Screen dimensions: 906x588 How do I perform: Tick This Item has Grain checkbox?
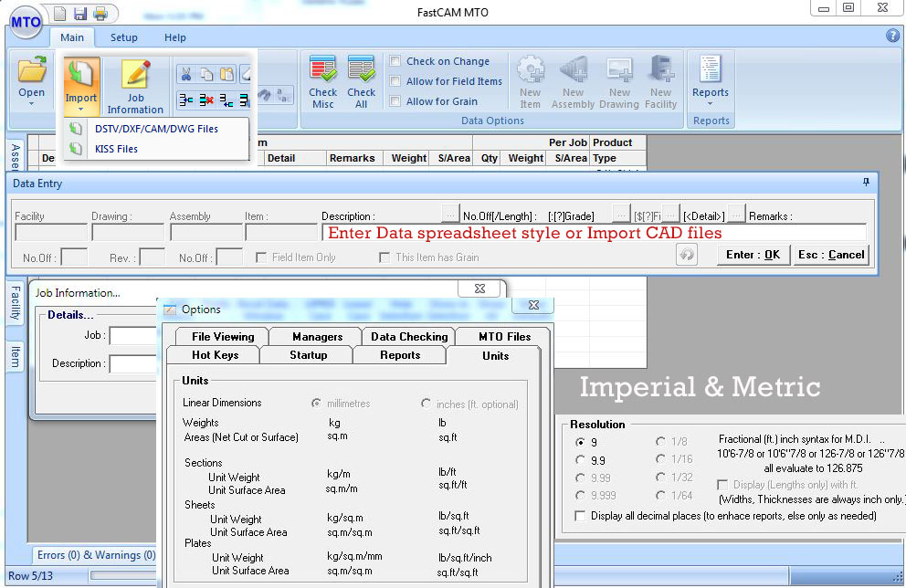tap(385, 257)
